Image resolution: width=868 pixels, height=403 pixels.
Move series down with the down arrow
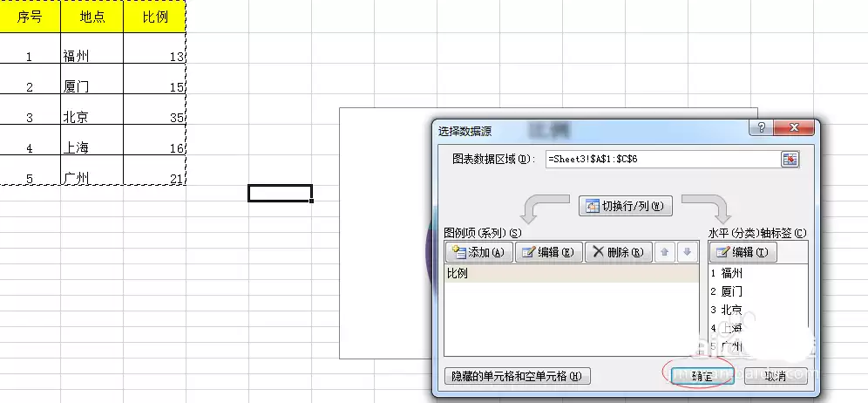pos(688,252)
